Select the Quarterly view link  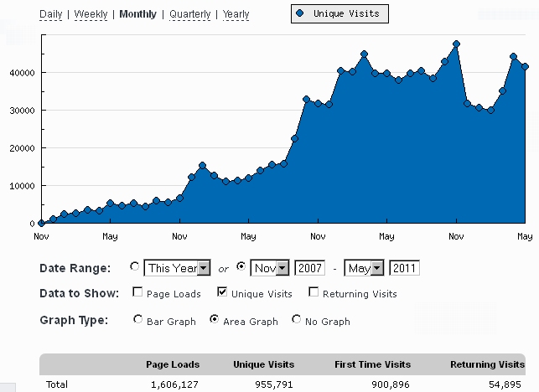[x=190, y=14]
